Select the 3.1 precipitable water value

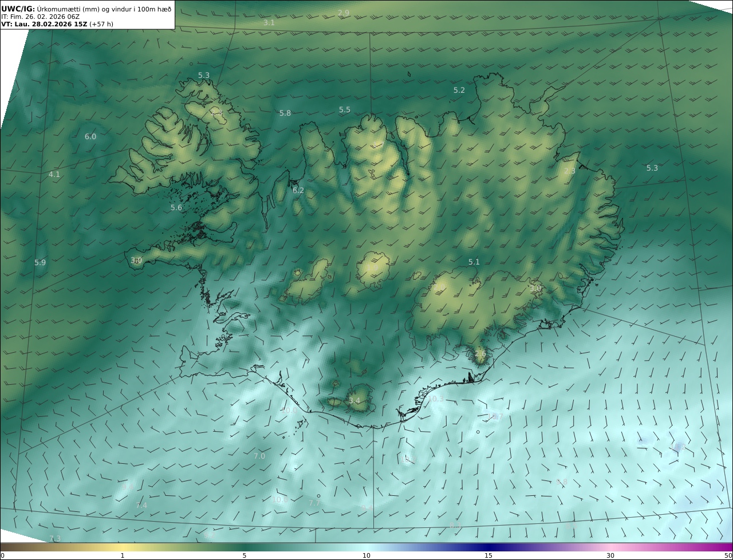[x=269, y=23]
